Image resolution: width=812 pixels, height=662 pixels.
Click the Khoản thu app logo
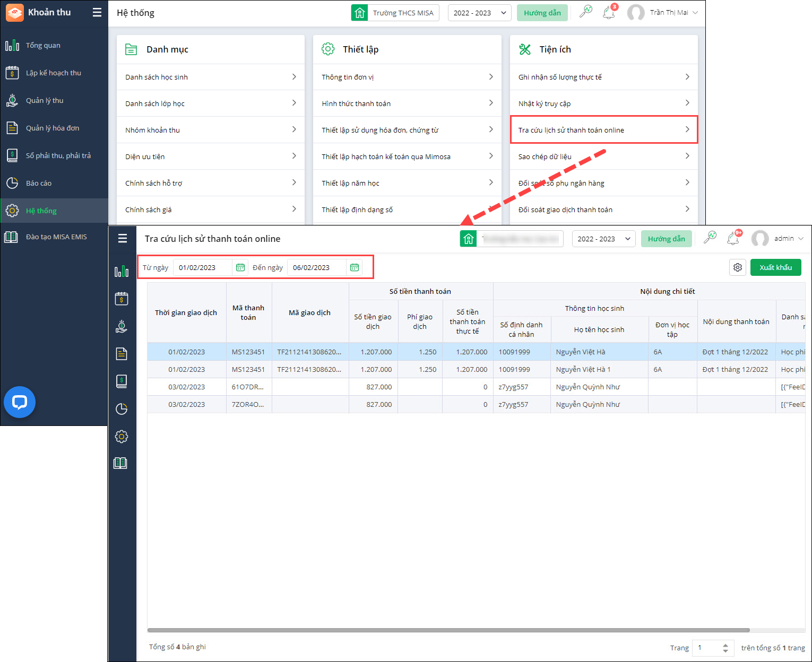click(15, 13)
